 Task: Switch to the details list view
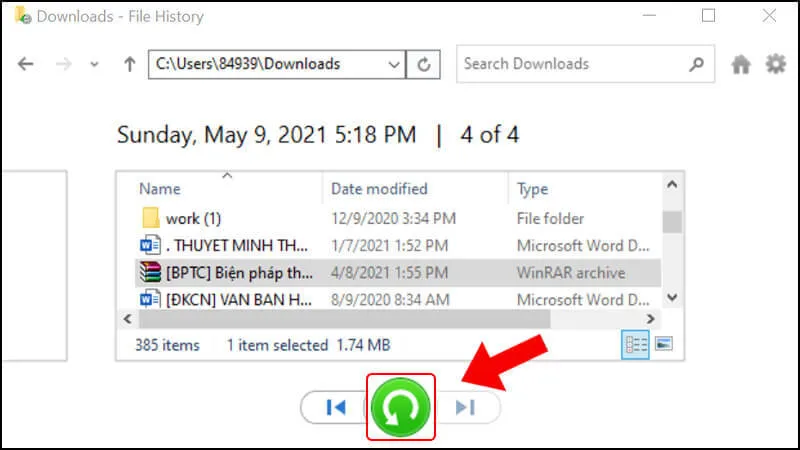click(x=635, y=345)
